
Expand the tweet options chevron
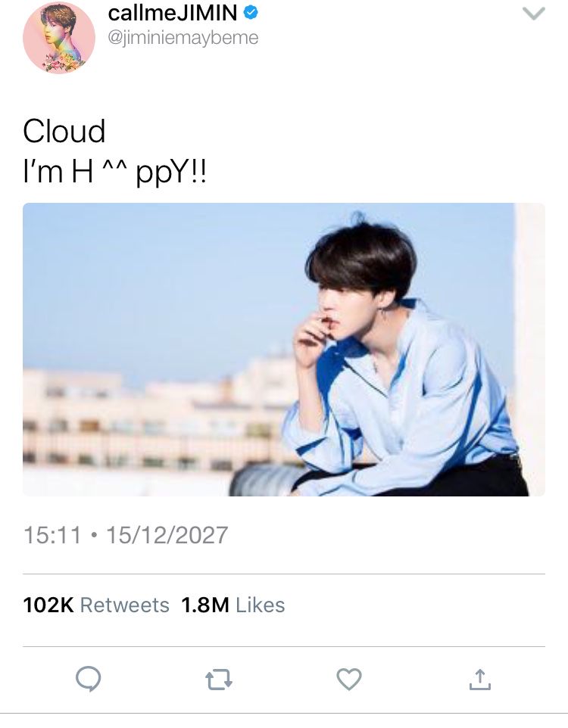point(534,14)
